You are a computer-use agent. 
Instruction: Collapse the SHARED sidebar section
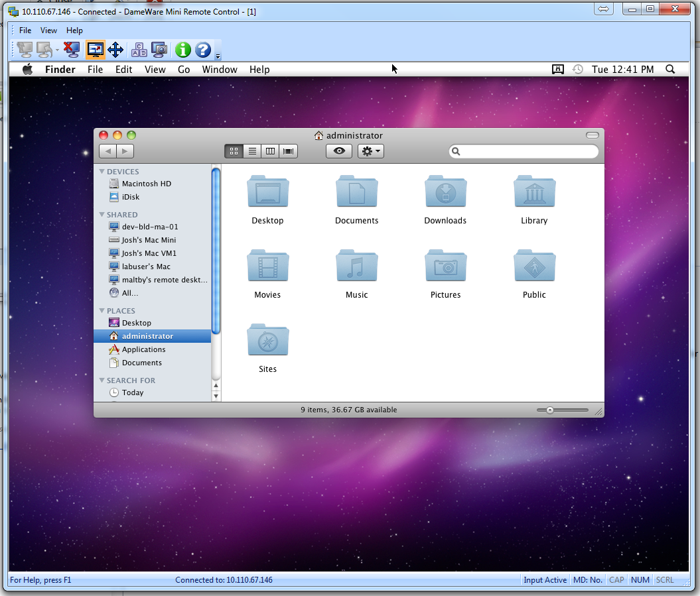(x=102, y=215)
